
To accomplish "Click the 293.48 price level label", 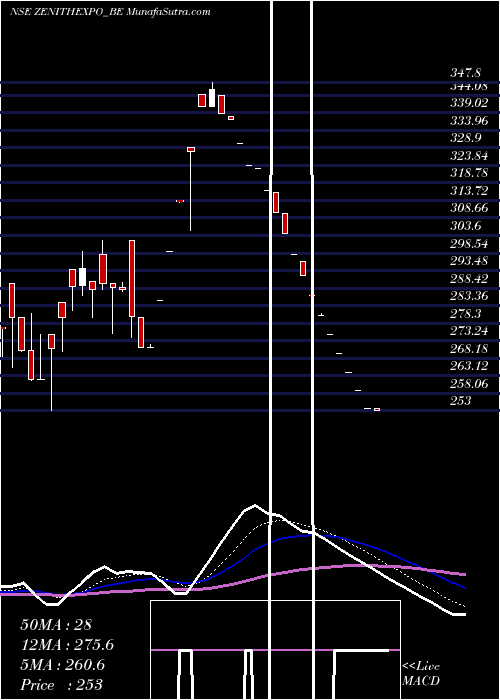I will [469, 261].
